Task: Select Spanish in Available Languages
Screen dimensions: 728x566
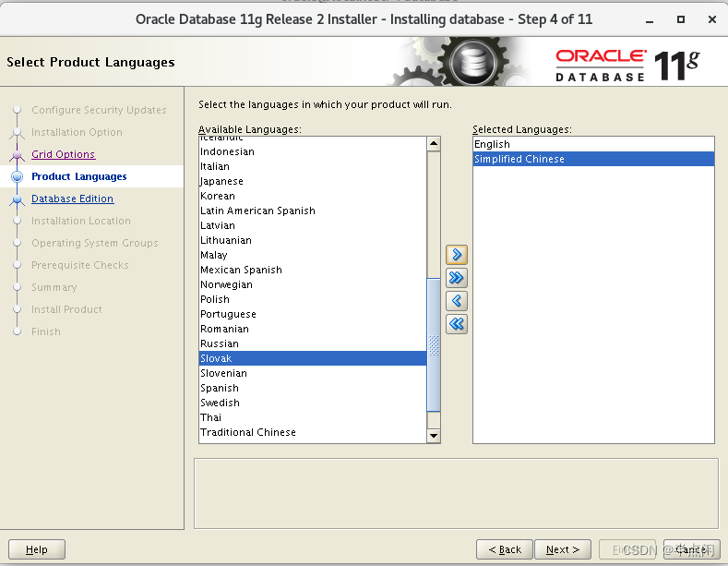Action: 313,388
